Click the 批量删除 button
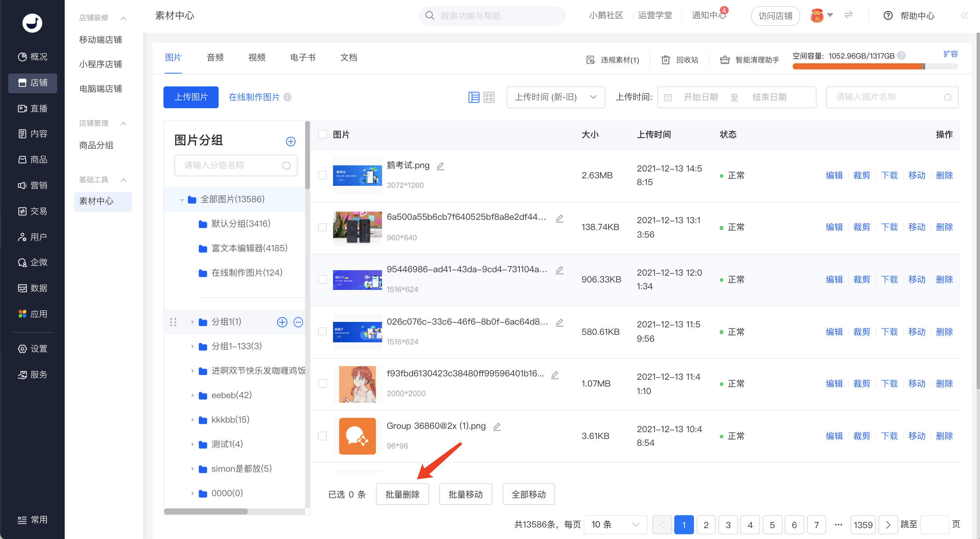 402,494
